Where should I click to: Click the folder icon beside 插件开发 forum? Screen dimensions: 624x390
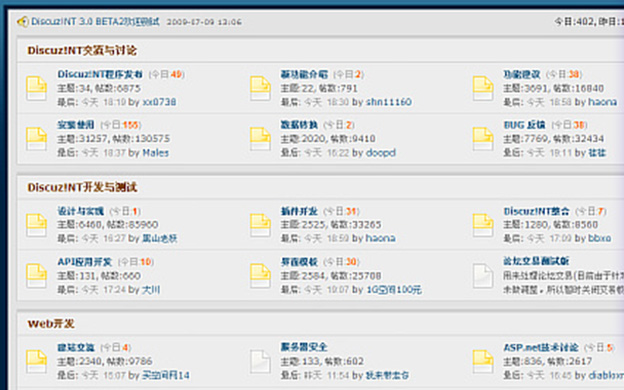pyautogui.click(x=260, y=225)
